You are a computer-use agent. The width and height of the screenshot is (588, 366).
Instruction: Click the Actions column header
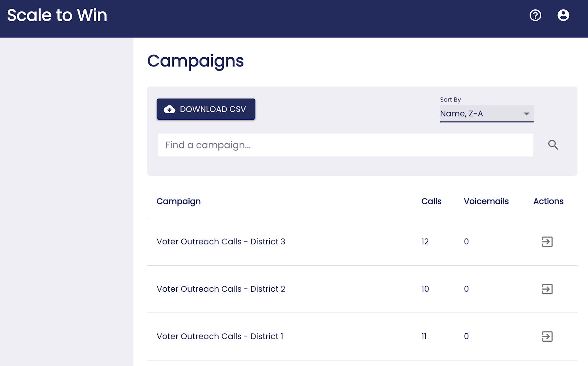click(548, 201)
